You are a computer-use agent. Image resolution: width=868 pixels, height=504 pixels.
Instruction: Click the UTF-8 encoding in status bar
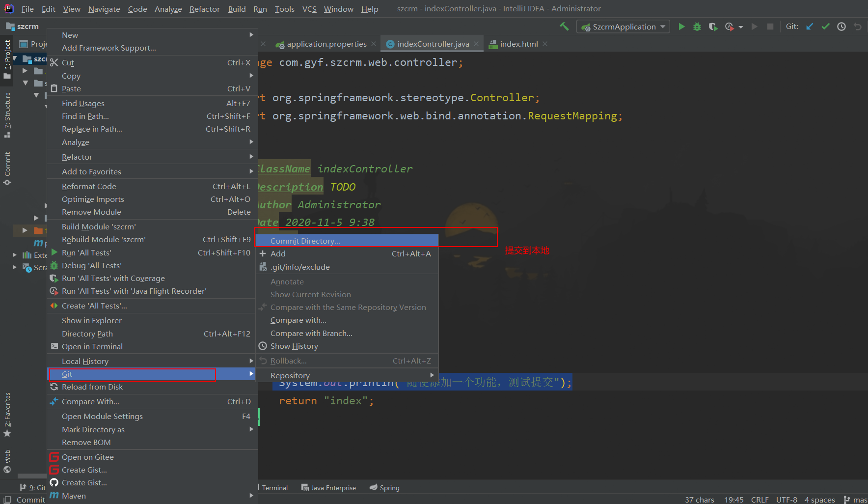point(787,500)
